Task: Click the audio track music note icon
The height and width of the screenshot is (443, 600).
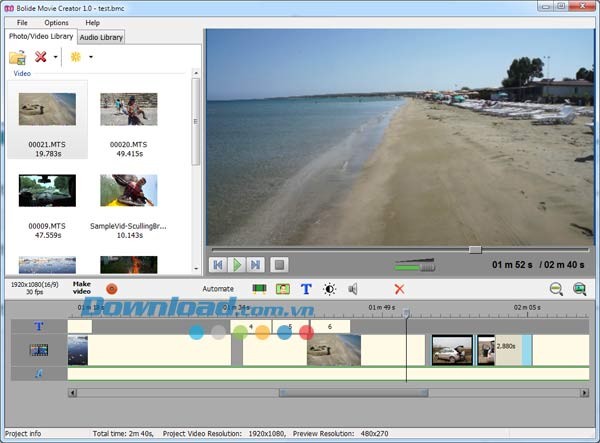Action: [39, 373]
